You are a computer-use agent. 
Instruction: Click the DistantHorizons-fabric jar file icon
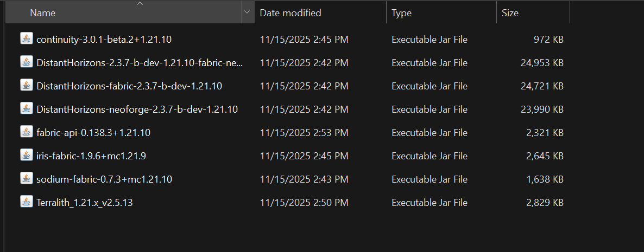(26, 85)
